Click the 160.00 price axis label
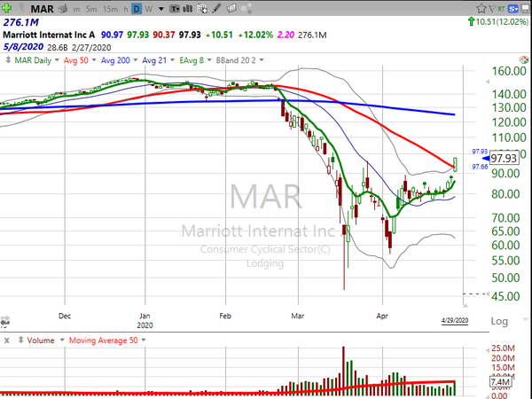The image size is (532, 399). (x=509, y=71)
